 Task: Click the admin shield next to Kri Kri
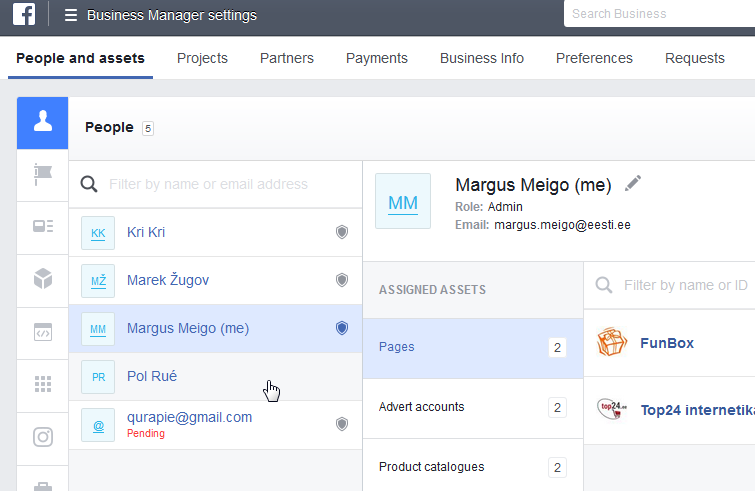342,232
